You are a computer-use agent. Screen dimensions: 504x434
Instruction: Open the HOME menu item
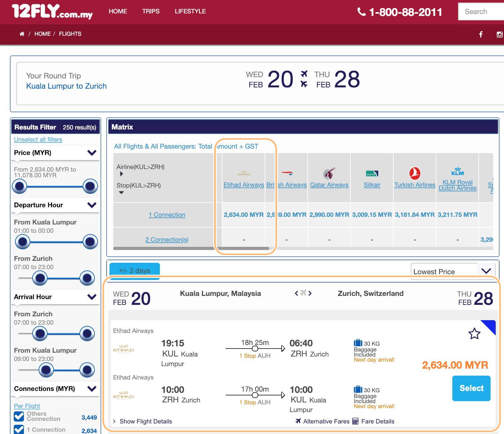point(118,11)
